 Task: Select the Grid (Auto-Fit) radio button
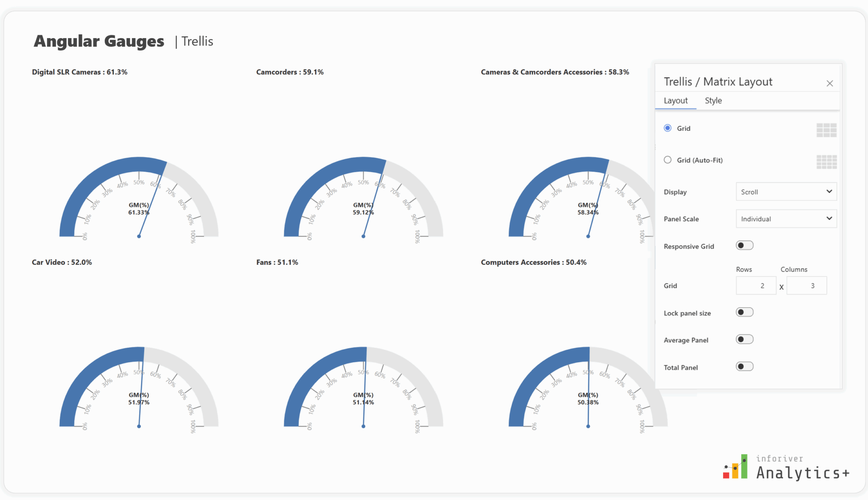coord(668,160)
